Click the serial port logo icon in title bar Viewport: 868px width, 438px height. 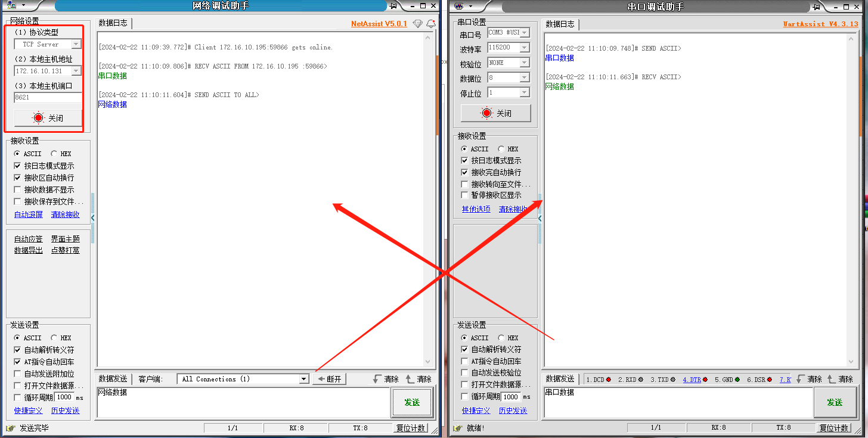[x=458, y=6]
